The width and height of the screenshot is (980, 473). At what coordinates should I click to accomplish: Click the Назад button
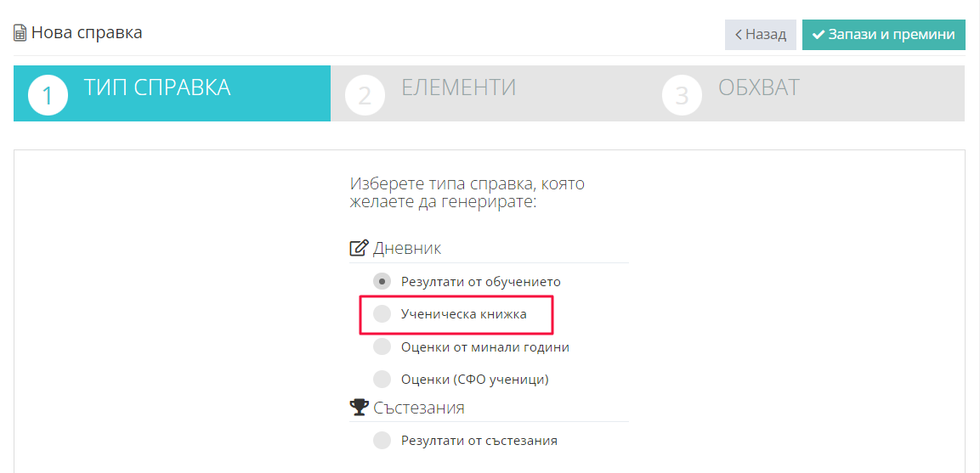pos(761,34)
